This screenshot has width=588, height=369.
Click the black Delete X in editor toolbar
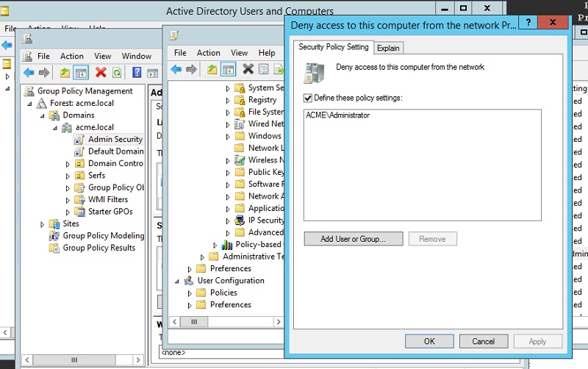pyautogui.click(x=248, y=69)
